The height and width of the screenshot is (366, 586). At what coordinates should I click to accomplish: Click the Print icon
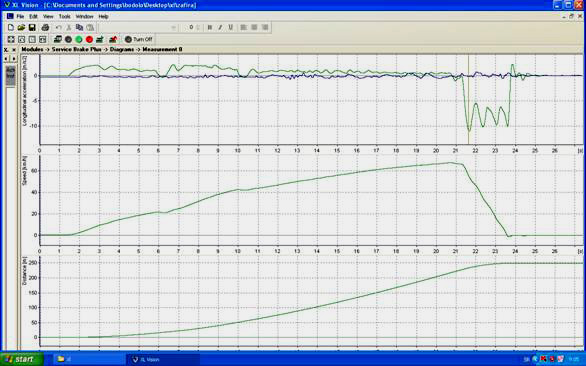click(45, 27)
